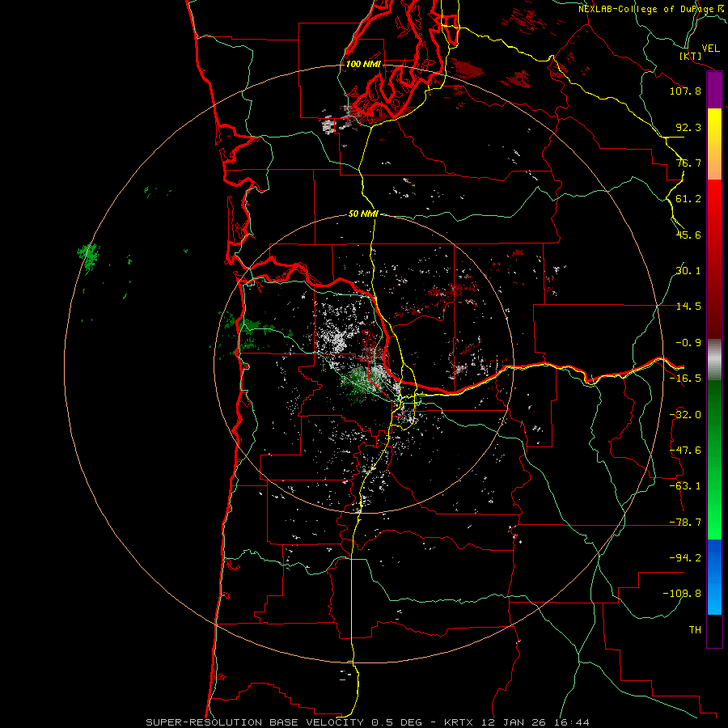Image resolution: width=728 pixels, height=728 pixels.
Task: Click the VEL legend title
Action: pyautogui.click(x=710, y=49)
